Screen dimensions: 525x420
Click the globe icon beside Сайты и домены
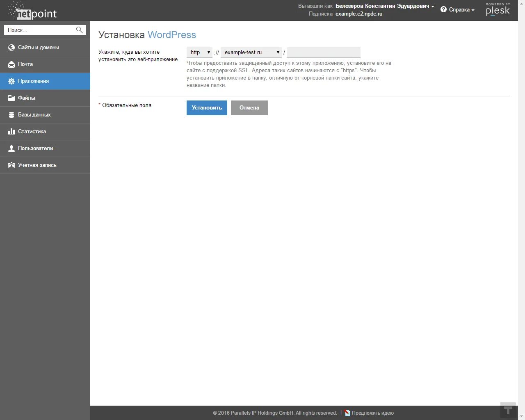pos(11,48)
